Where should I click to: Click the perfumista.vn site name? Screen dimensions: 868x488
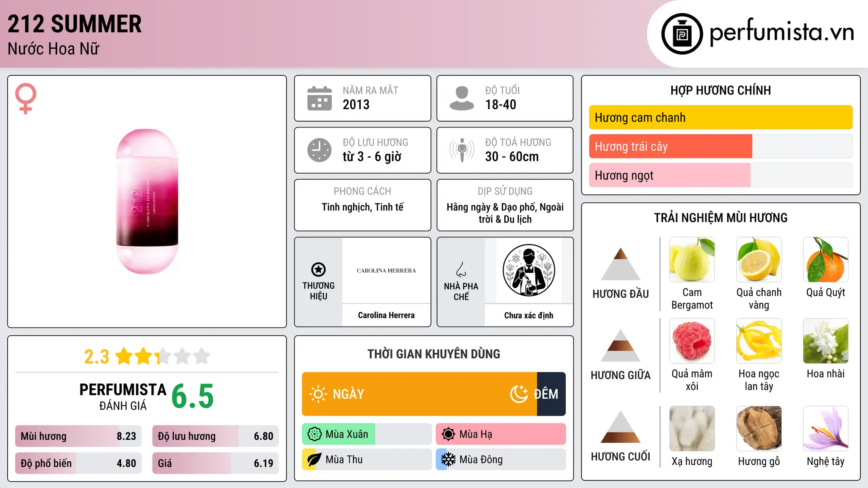point(782,32)
